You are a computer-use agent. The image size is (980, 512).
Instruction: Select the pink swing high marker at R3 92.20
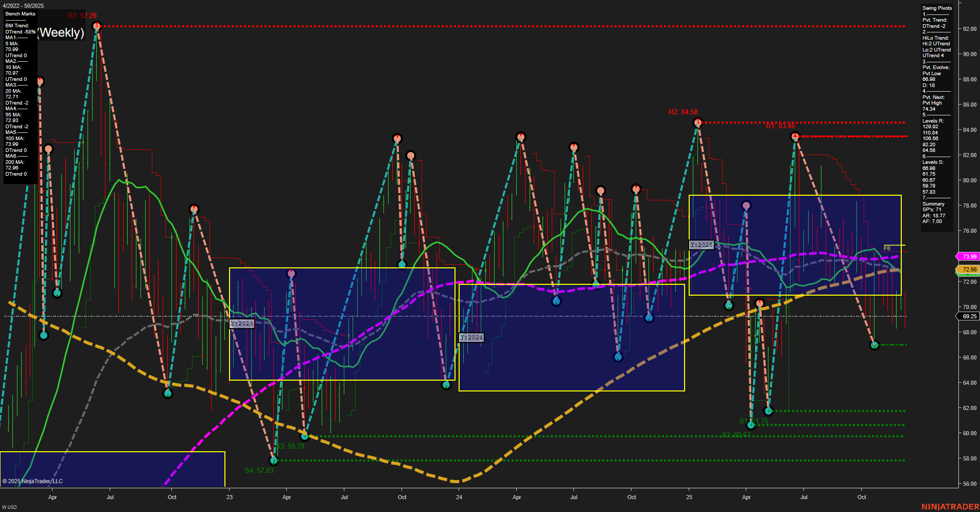[x=96, y=25]
